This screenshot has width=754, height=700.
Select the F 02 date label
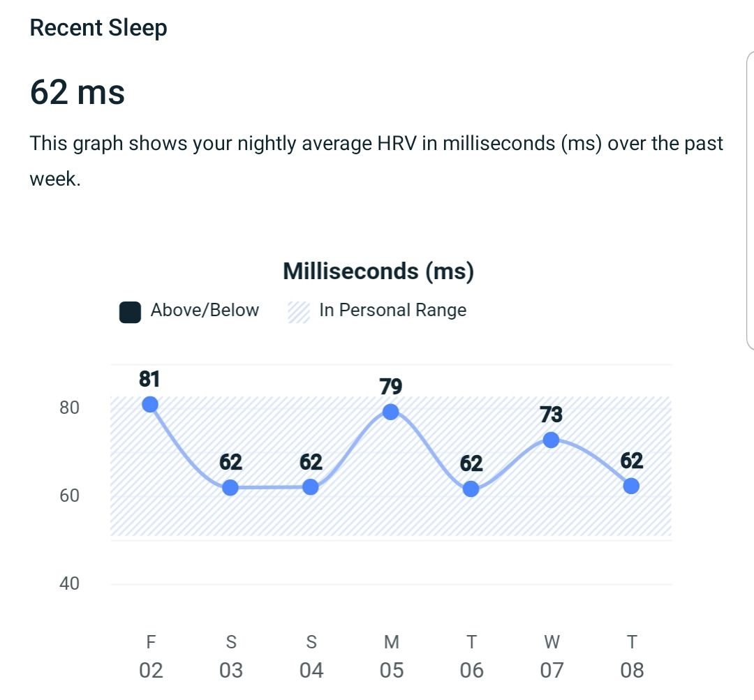click(x=151, y=657)
